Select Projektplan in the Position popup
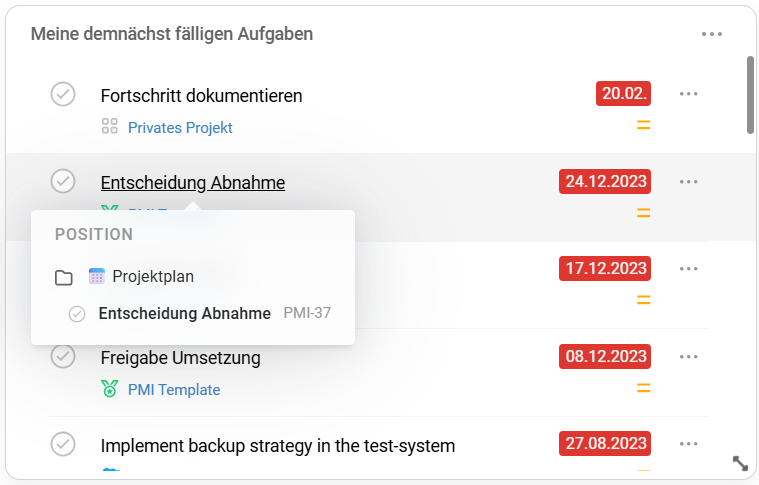 tap(152, 277)
